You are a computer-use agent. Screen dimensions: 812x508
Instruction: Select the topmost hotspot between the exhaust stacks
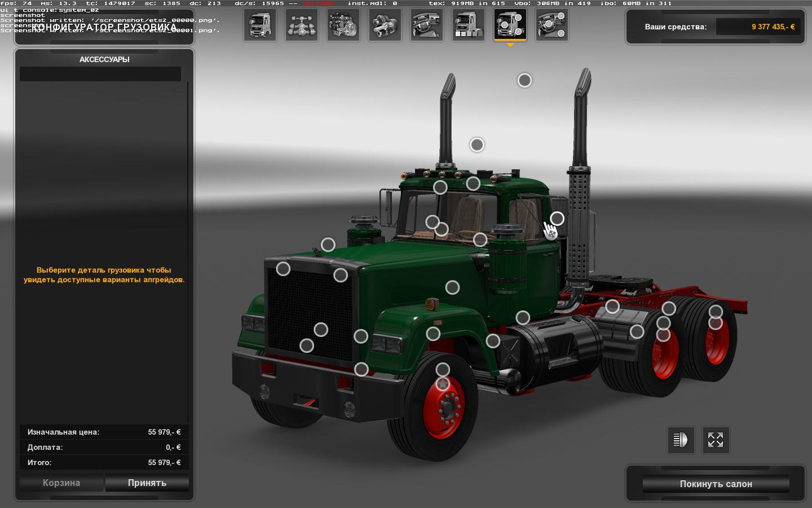click(524, 80)
